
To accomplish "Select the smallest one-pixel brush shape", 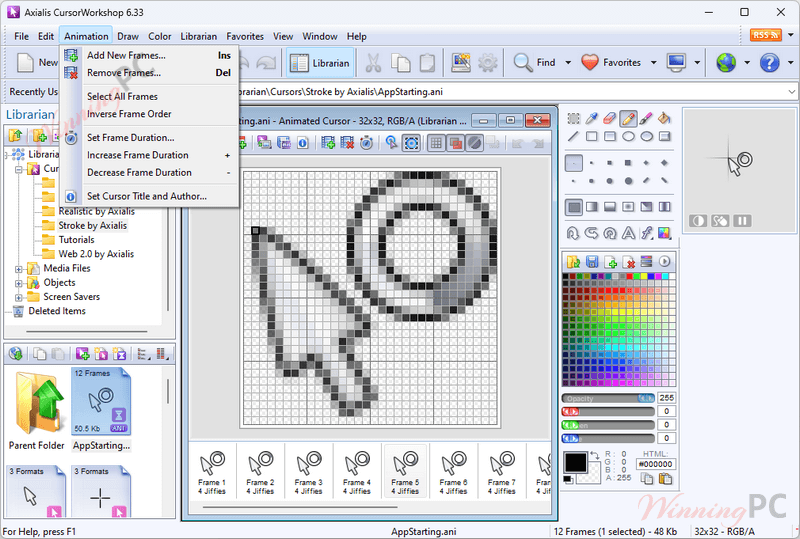I will pos(574,163).
